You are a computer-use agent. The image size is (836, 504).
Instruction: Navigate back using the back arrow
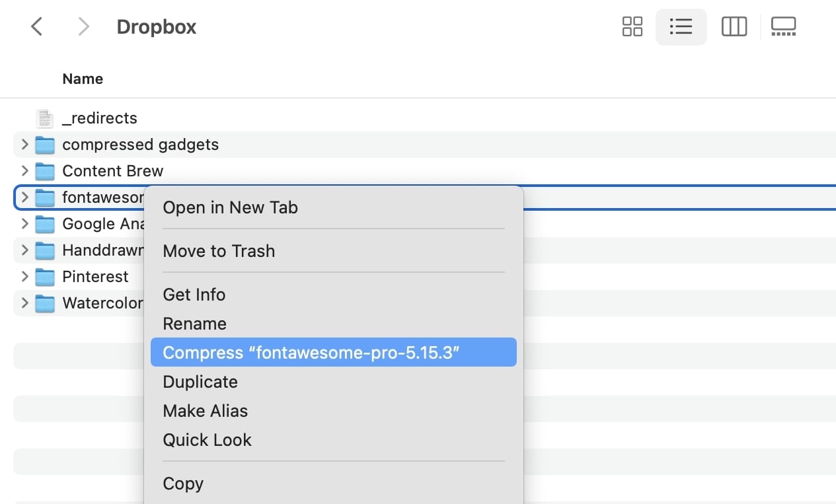click(36, 26)
